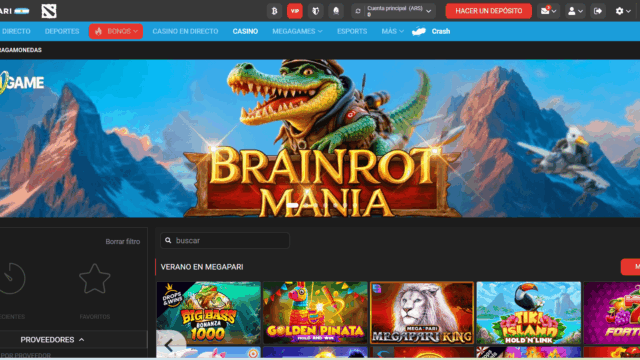Open Big Bass Bonanza 1000 game
The image size is (640, 360).
209,313
